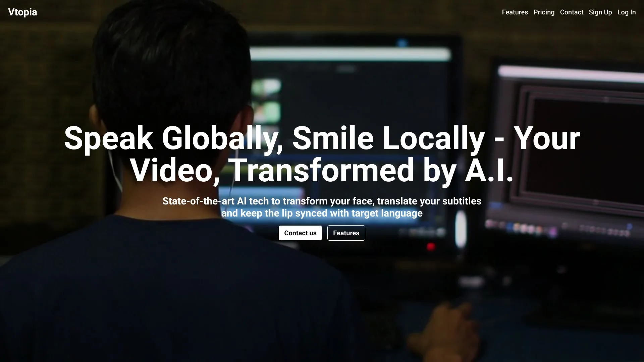Click the Features button below the subtitle
The image size is (644, 362).
(346, 233)
